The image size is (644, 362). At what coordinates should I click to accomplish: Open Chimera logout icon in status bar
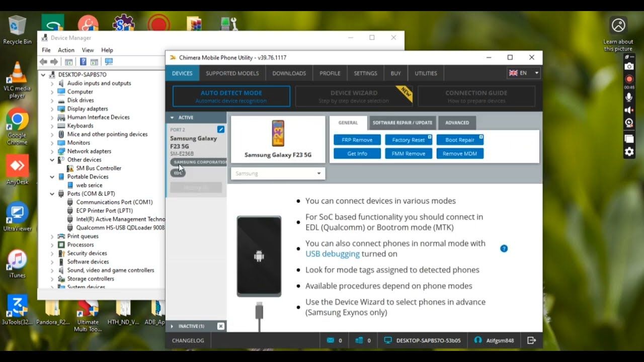click(x=532, y=340)
